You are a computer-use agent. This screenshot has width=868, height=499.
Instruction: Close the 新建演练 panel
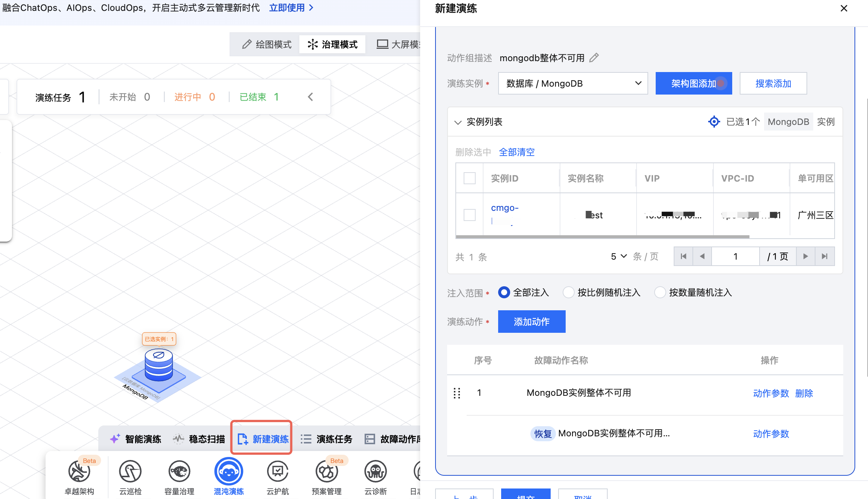pyautogui.click(x=844, y=8)
